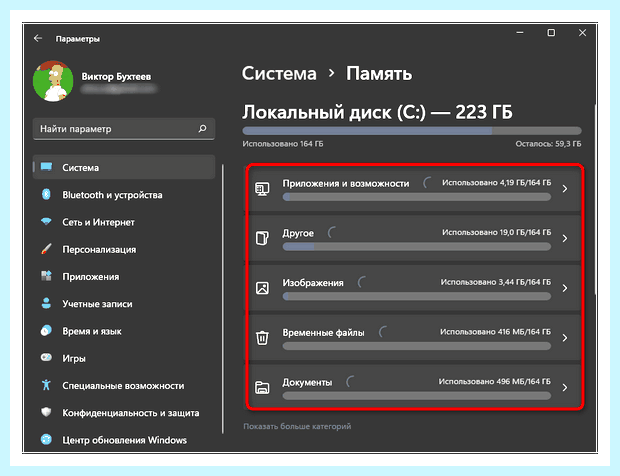Open Приложения и возможности storage category
Viewport: 620px width, 476px height.
coord(414,189)
